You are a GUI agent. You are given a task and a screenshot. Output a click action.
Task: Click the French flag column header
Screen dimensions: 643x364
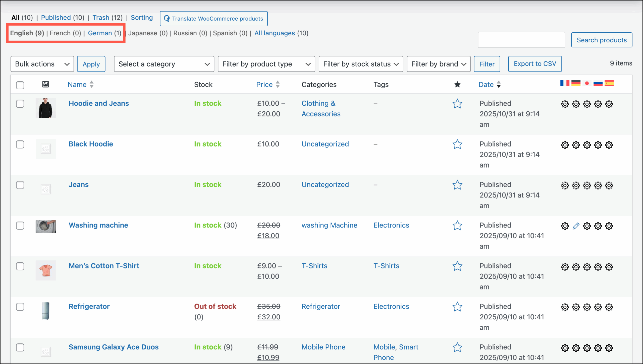coord(565,83)
